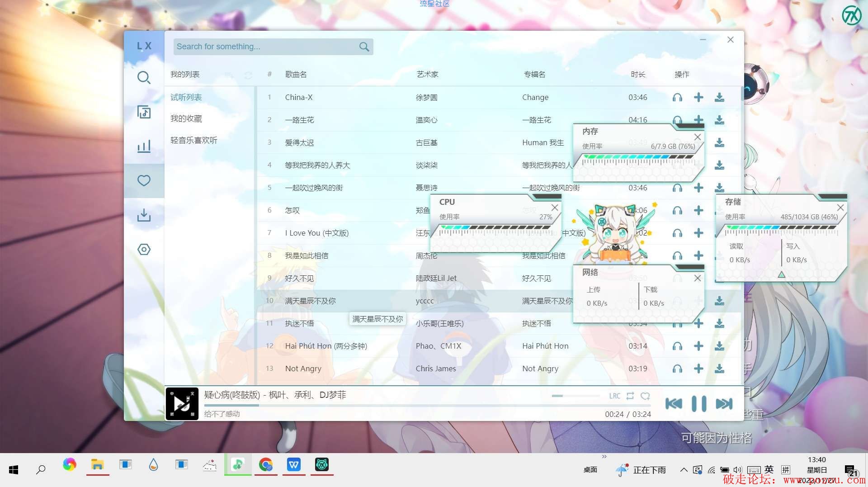
Task: Download the song 一路生花
Action: click(719, 120)
